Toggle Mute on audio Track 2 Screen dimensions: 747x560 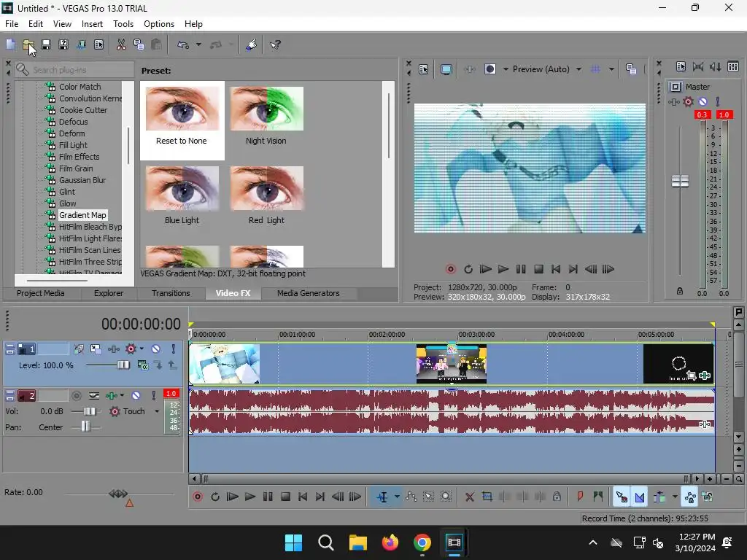136,396
